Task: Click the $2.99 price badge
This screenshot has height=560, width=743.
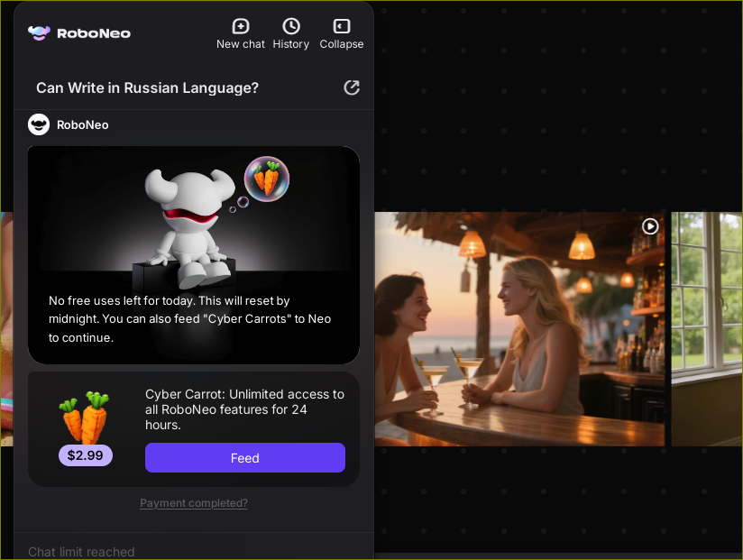Action: 86,455
